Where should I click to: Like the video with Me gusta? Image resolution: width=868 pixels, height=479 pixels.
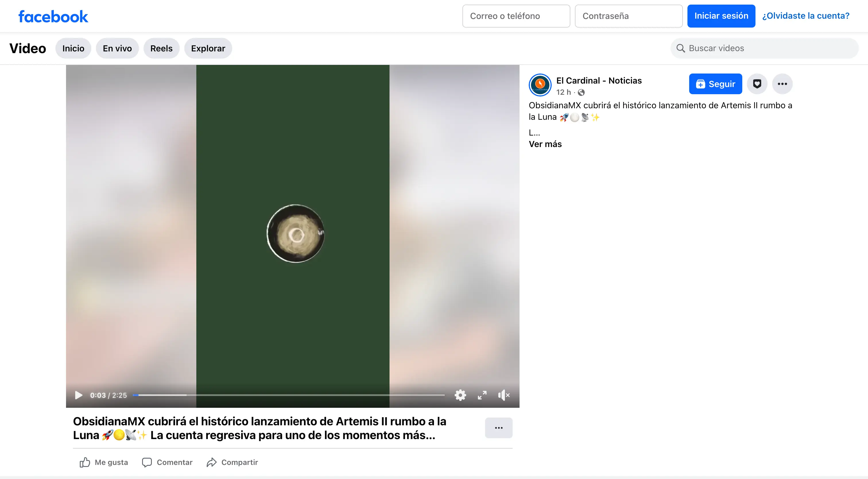104,462
